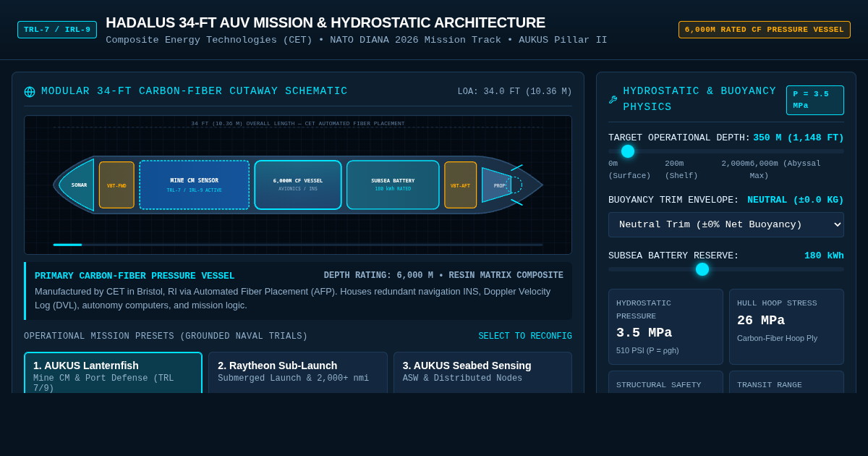The width and height of the screenshot is (868, 456).
Task: Click the Carbon-Fiber Hoop Ply note
Action: click(x=777, y=338)
